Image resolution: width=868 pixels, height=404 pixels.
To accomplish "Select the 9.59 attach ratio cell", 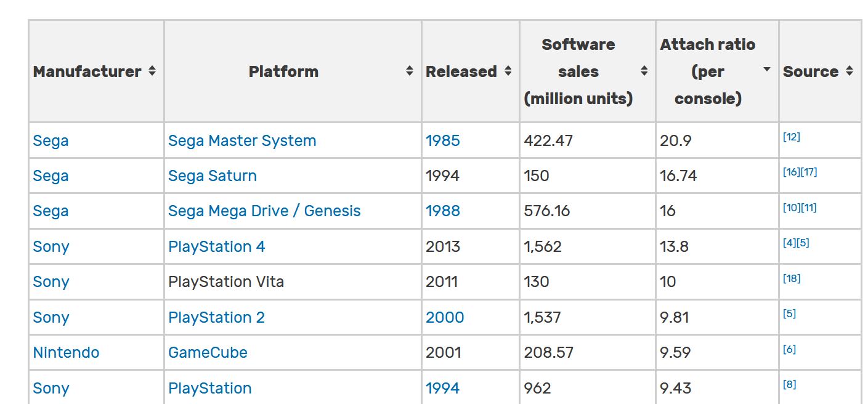I will click(x=717, y=352).
